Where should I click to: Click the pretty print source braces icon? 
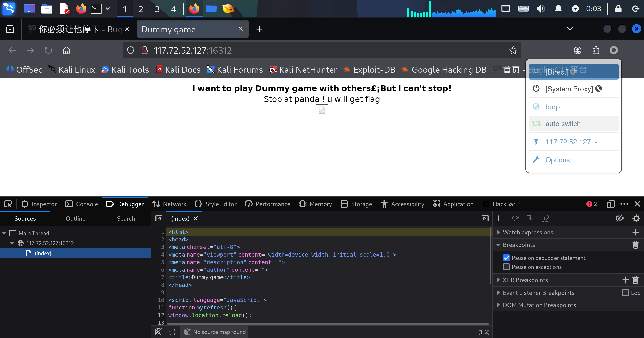point(172,332)
